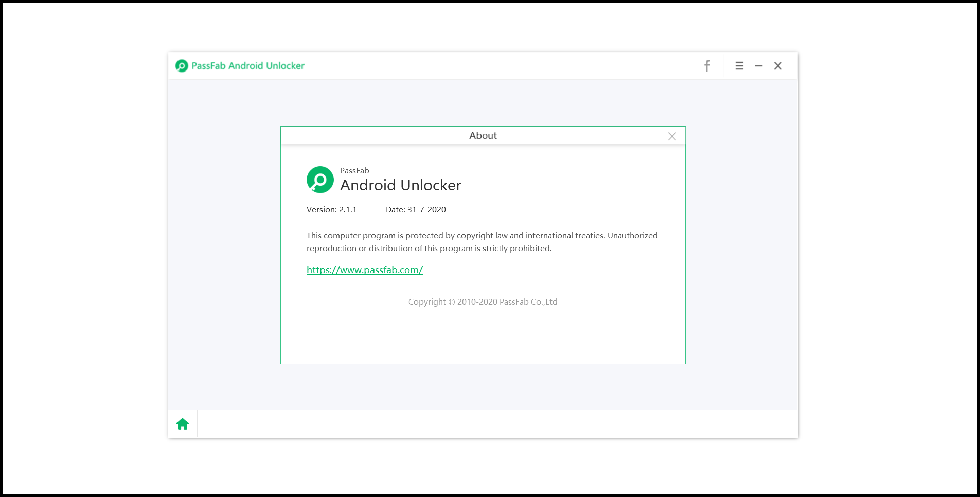Open the hamburger menu in title bar
The image size is (980, 497).
coord(739,66)
